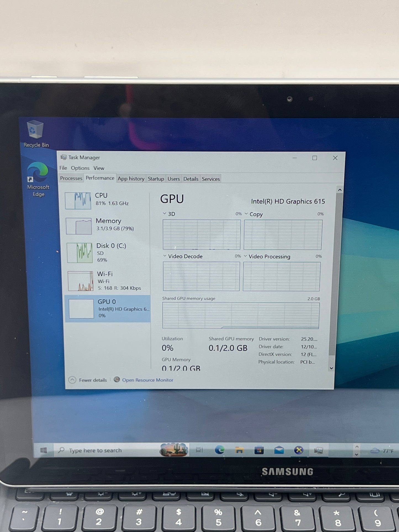Image resolution: width=399 pixels, height=532 pixels.
Task: Click the Intel(R) HD Graphics 615 label
Action: [288, 202]
